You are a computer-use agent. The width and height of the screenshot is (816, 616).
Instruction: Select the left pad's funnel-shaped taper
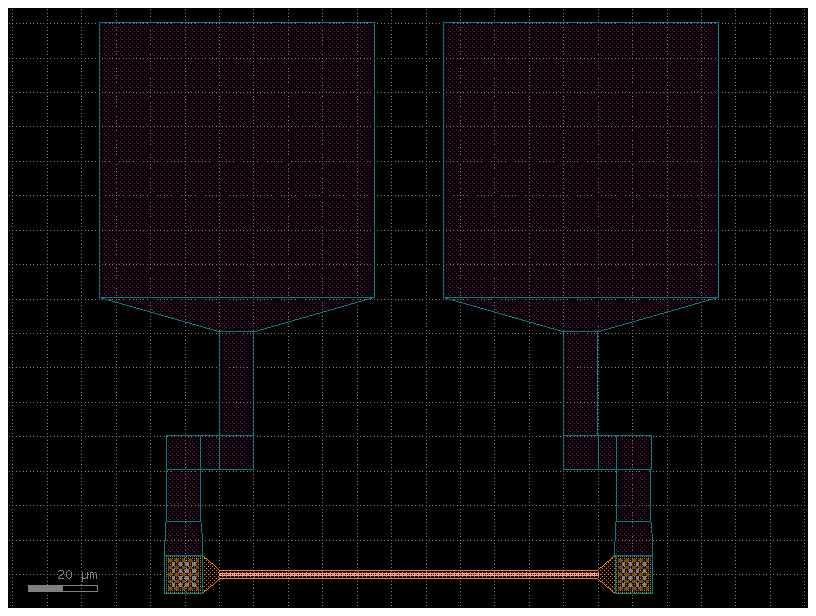237,313
